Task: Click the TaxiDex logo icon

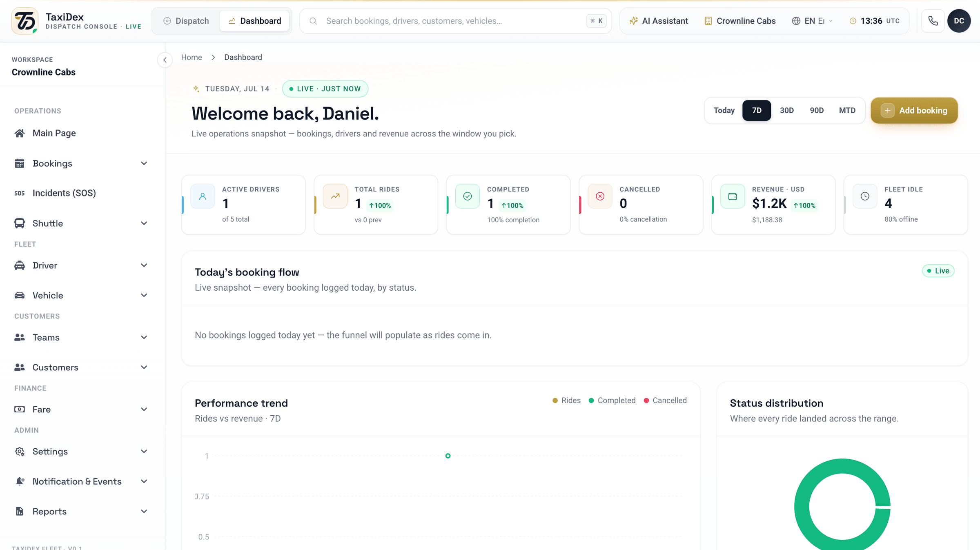Action: click(x=25, y=21)
